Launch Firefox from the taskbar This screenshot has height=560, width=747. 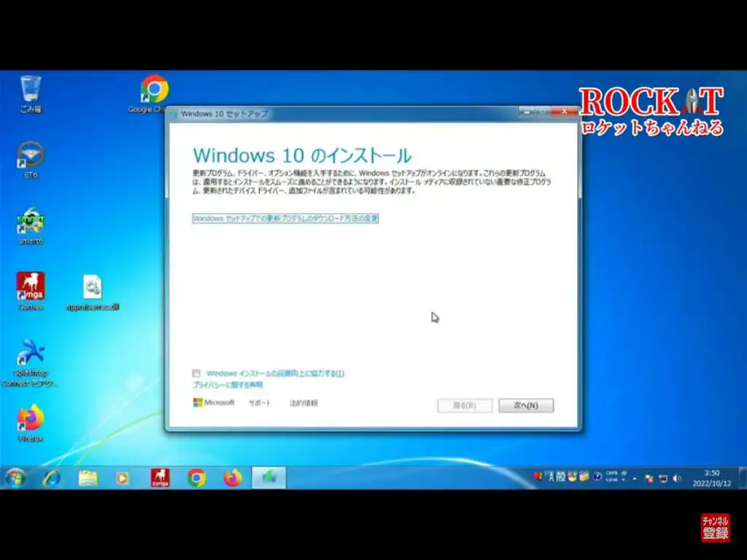click(233, 478)
